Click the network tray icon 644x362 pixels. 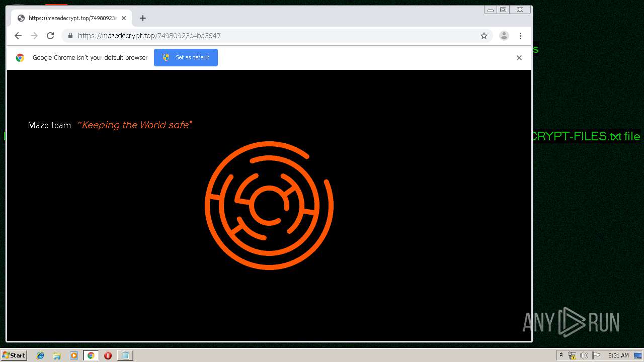click(x=572, y=355)
